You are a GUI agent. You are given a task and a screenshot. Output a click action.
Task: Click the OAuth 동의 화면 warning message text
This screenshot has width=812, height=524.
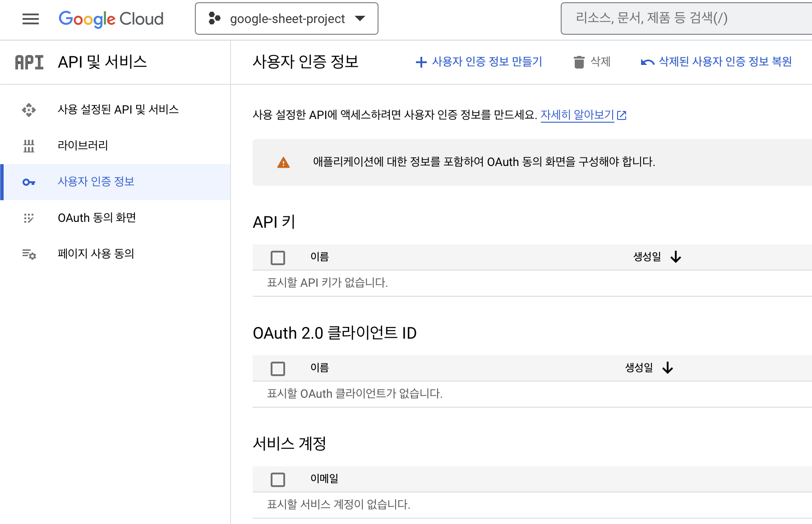[484, 162]
